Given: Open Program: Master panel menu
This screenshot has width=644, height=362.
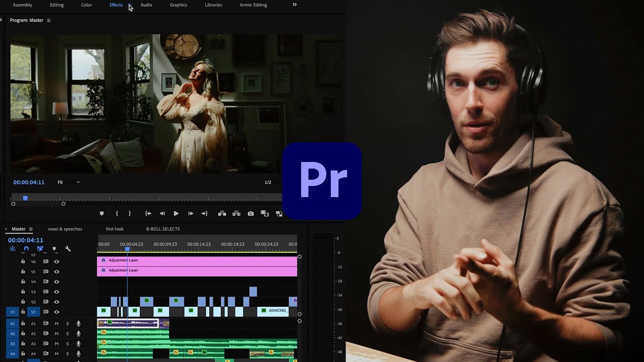Looking at the screenshot, I should [49, 21].
